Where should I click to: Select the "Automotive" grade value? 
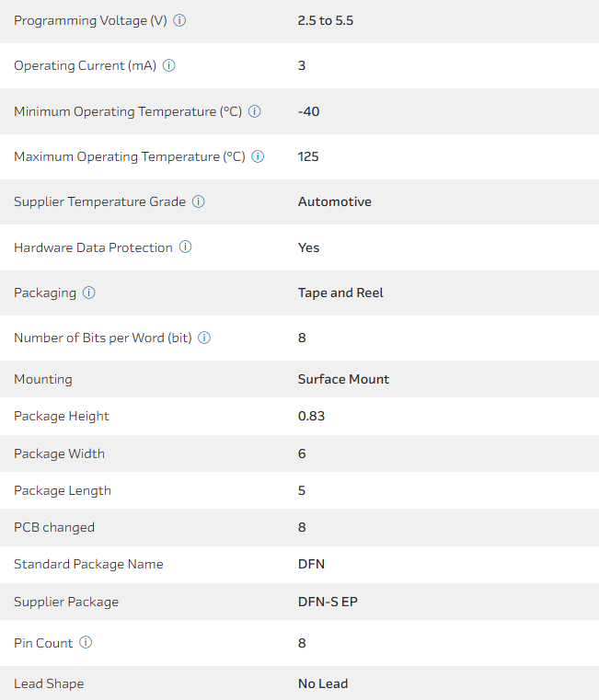pos(335,201)
